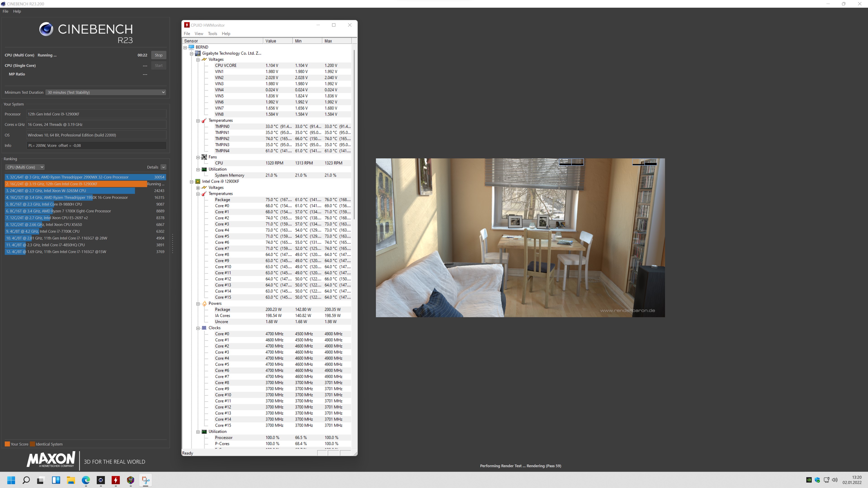Click the HWMonitor taskbar icon
The width and height of the screenshot is (868, 488).
[116, 480]
